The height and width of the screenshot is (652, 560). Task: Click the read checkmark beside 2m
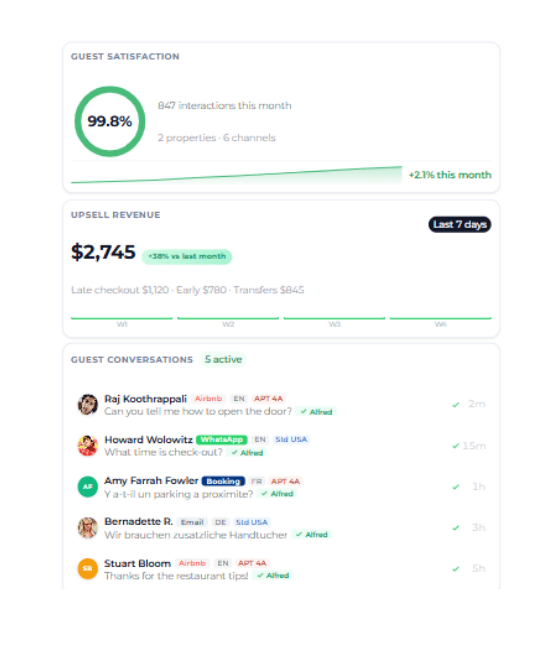click(x=456, y=404)
